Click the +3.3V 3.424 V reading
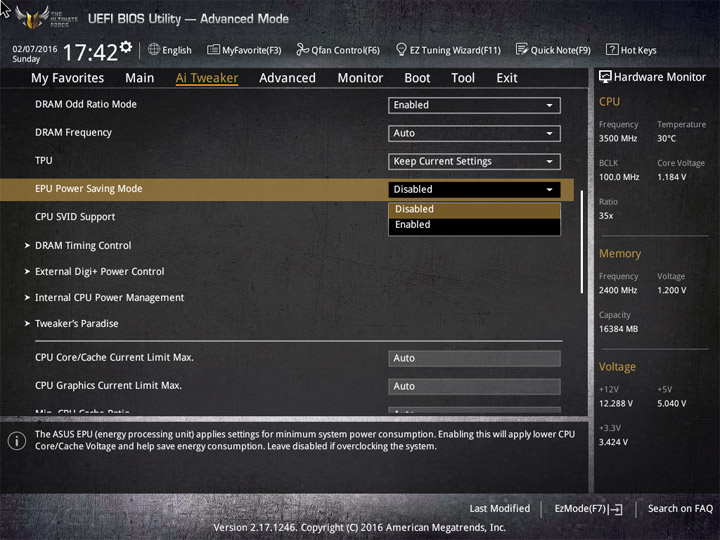 tap(613, 442)
